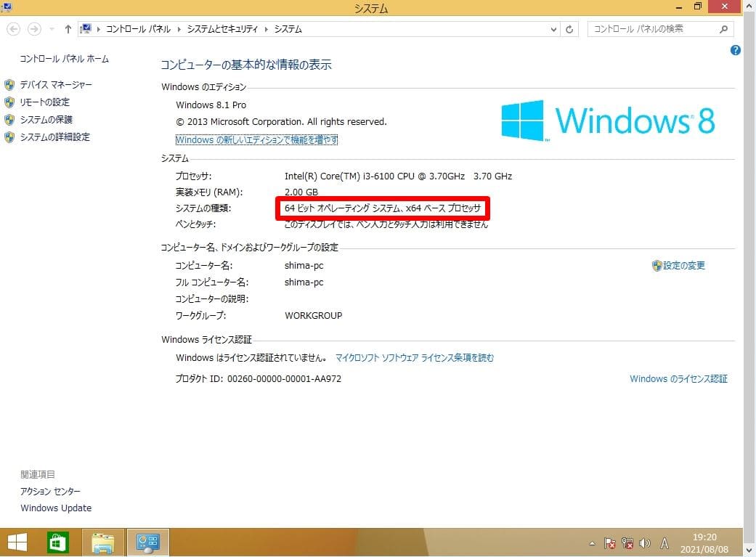756x557 pixels.
Task: Click the Intel Core i3-6100 processor text
Action: 398,176
